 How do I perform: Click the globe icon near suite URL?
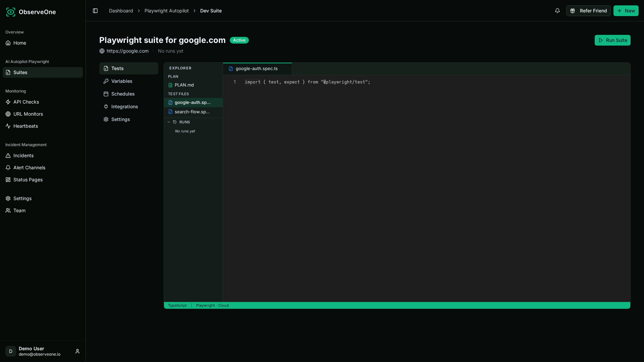[x=102, y=51]
